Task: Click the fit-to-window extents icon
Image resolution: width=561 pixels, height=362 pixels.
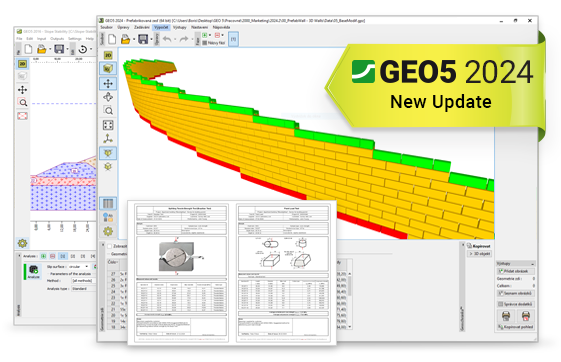Action: click(108, 125)
